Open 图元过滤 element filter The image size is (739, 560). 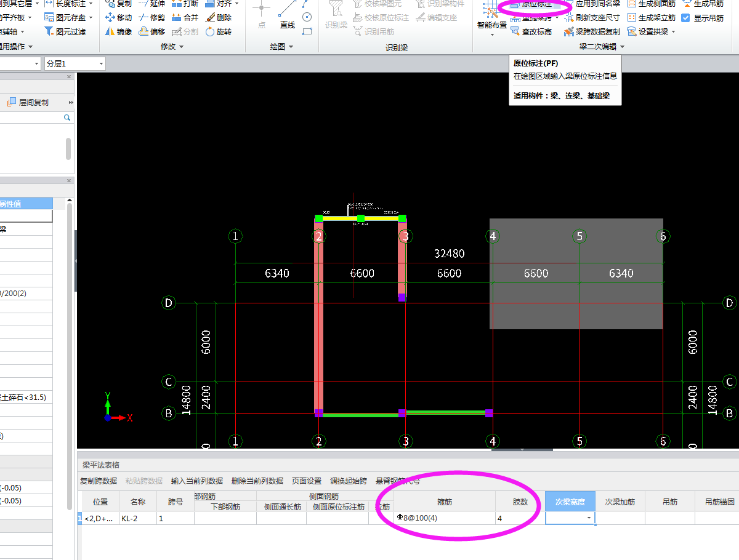65,31
